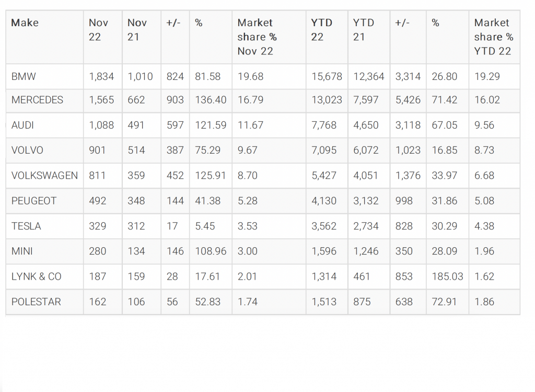535x392 pixels.
Task: Select the VOLVO make cell
Action: pyautogui.click(x=27, y=151)
